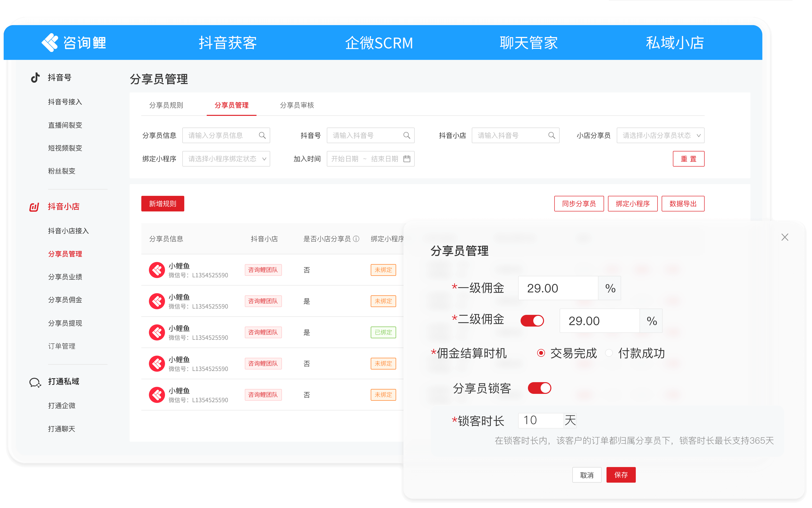Viewport: 812px width, 508px height.
Task: Open the 绑定小程序 status dropdown
Action: 226,159
